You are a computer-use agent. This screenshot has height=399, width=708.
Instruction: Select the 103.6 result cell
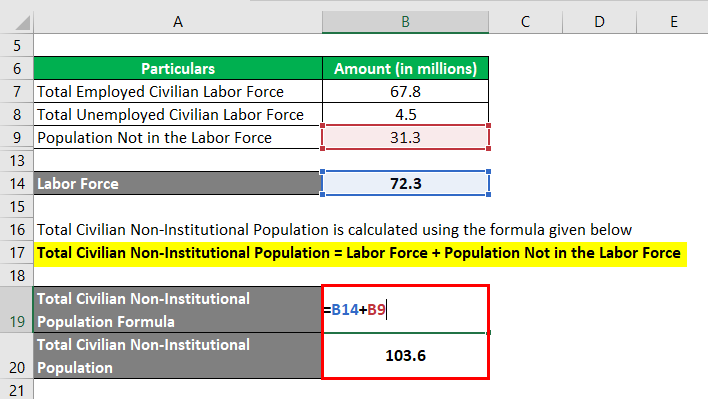coord(405,356)
